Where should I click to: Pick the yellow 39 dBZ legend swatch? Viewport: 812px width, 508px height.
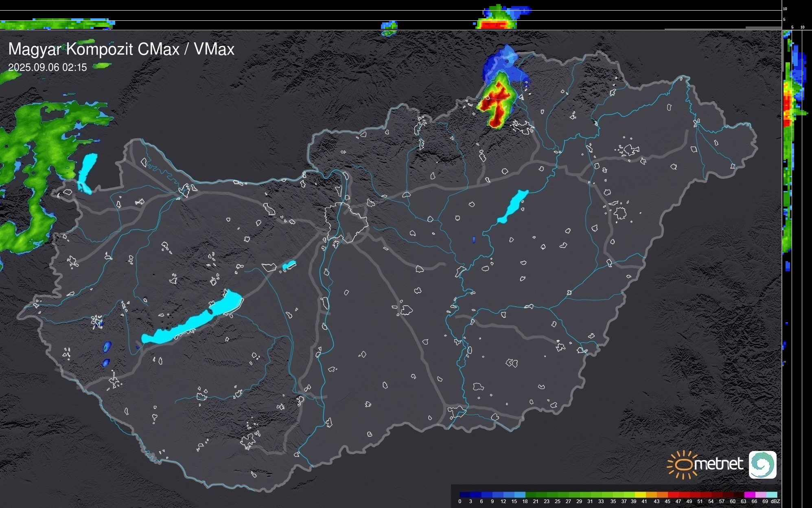point(640,495)
